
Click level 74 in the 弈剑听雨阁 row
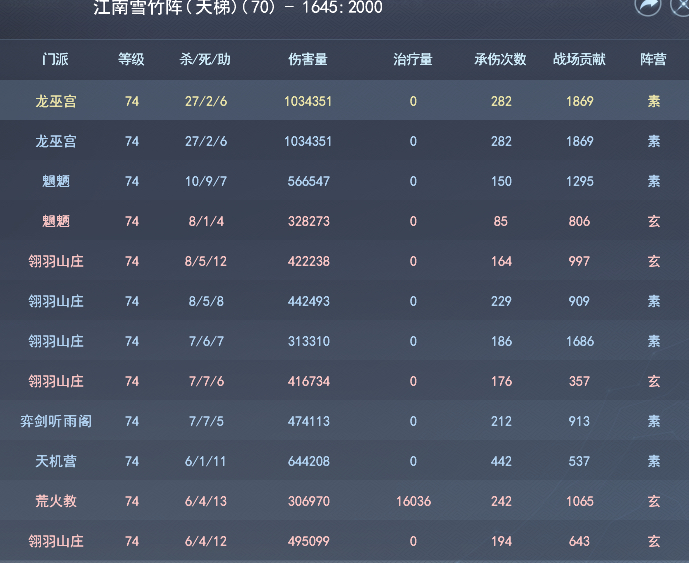(x=132, y=421)
